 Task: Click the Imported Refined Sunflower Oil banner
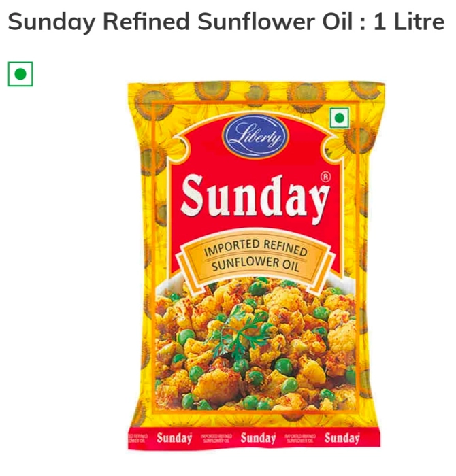255,256
